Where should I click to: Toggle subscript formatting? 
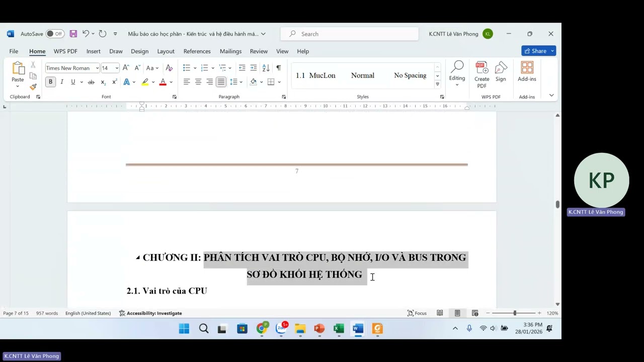pyautogui.click(x=103, y=82)
